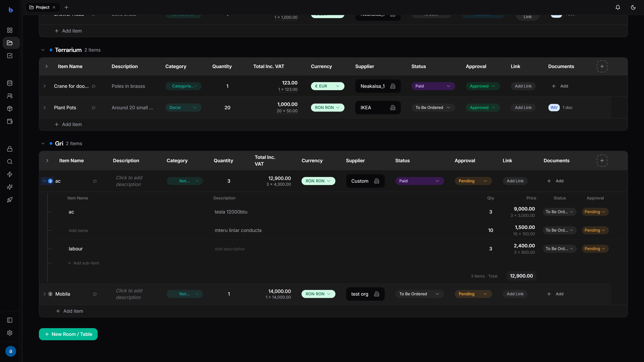Open the lightning bolt icon in sidebar
The height and width of the screenshot is (362, 644).
click(x=10, y=174)
